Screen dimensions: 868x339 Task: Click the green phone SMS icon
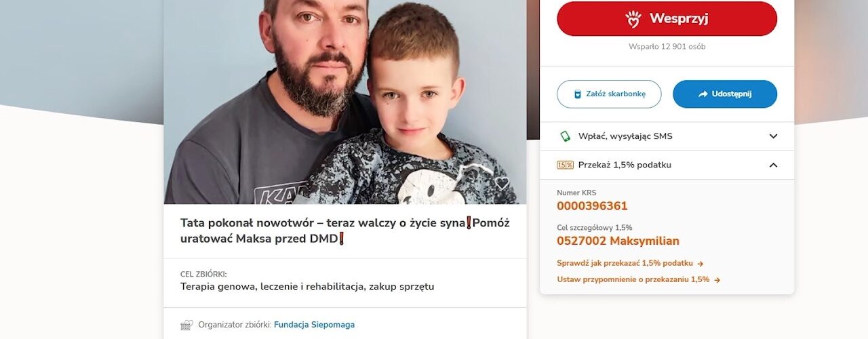tap(565, 136)
